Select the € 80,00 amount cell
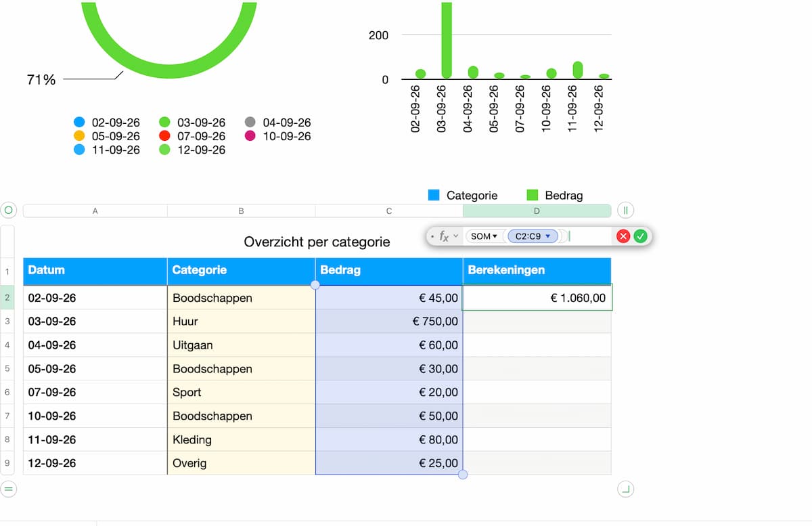Image resolution: width=812 pixels, height=526 pixels. point(389,439)
